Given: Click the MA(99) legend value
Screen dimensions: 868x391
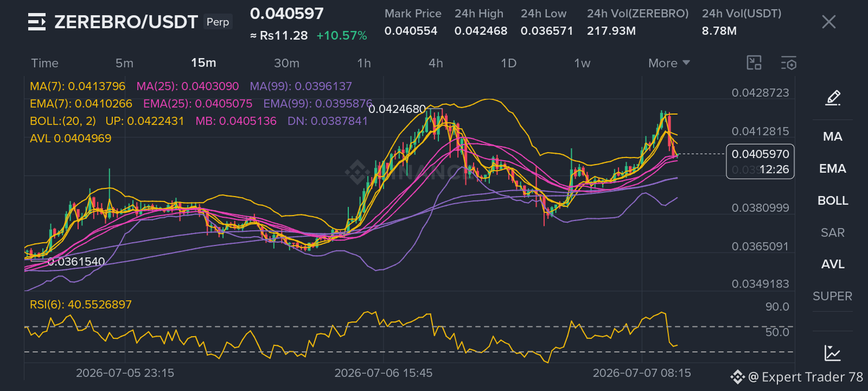Looking at the screenshot, I should [x=301, y=86].
